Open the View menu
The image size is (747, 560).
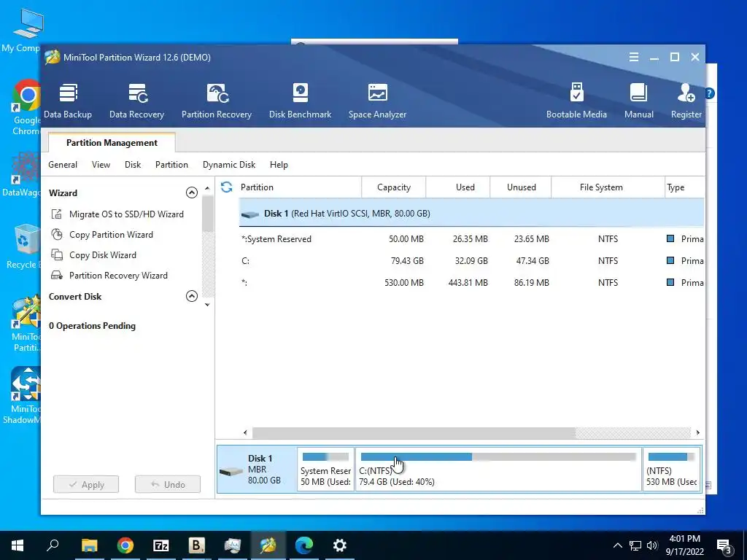(x=101, y=165)
